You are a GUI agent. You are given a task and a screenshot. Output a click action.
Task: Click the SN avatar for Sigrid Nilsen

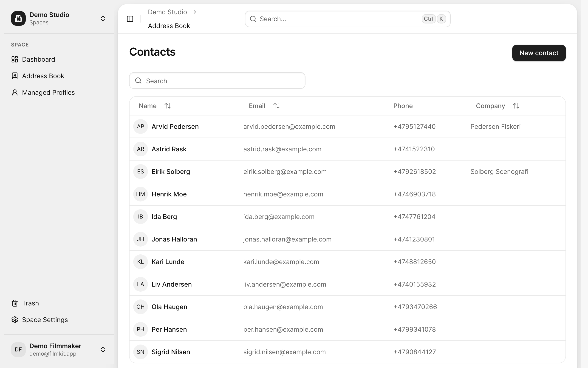pos(140,352)
